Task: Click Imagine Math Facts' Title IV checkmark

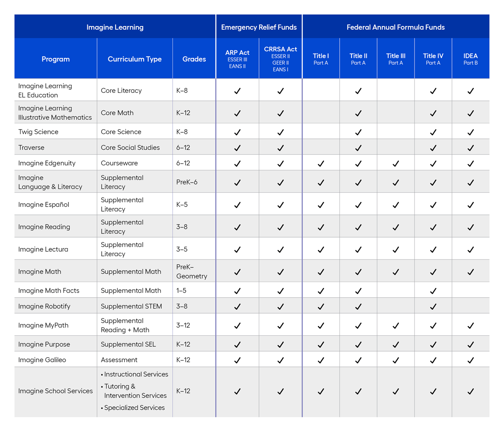Action: (433, 290)
